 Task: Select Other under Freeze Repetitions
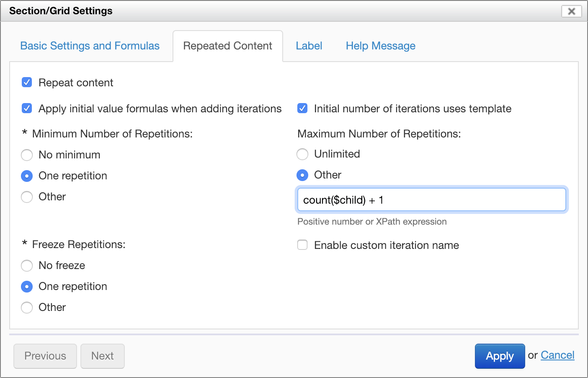click(x=27, y=308)
